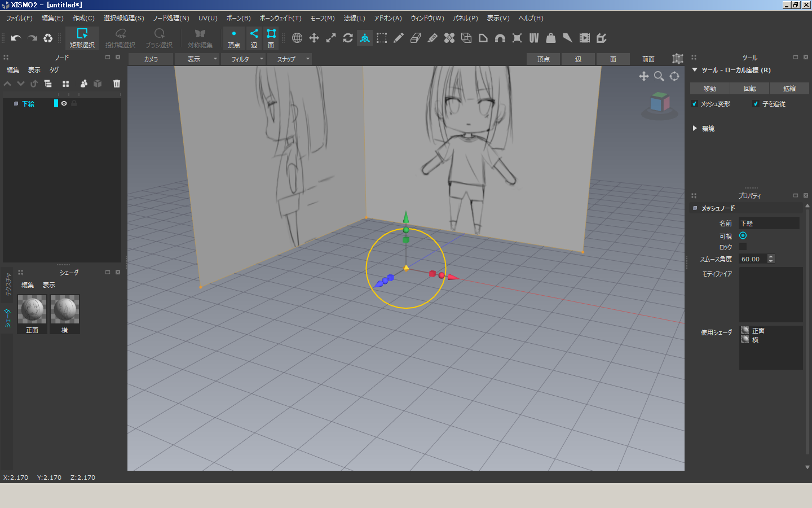Select the move cross-arrows tool
Image resolution: width=812 pixels, height=508 pixels.
point(314,38)
